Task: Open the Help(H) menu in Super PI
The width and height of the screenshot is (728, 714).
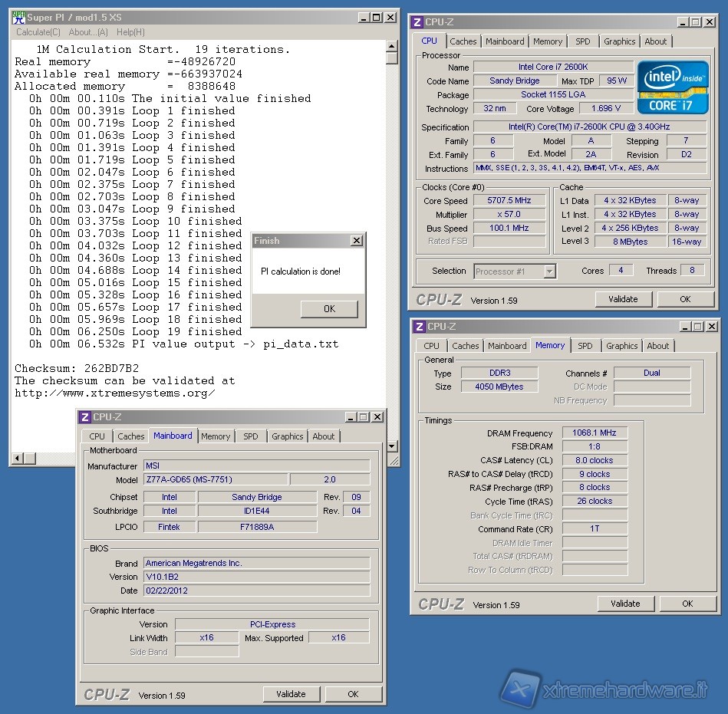Action: click(130, 32)
